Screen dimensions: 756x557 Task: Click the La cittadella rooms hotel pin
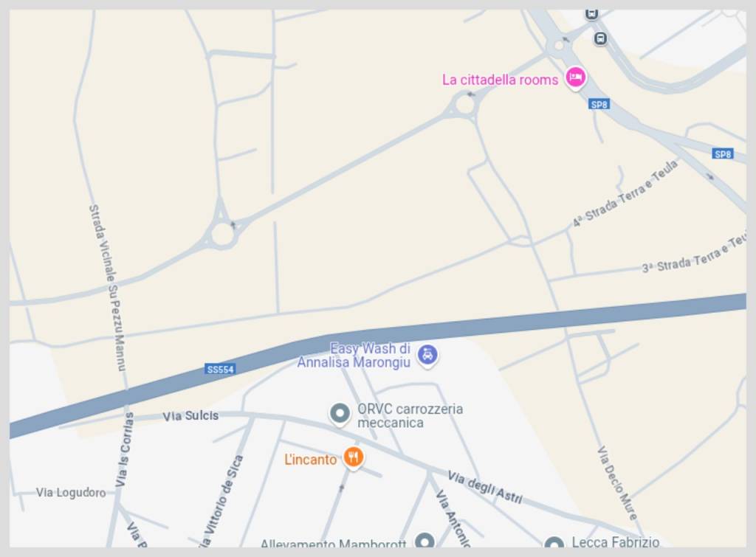point(575,77)
